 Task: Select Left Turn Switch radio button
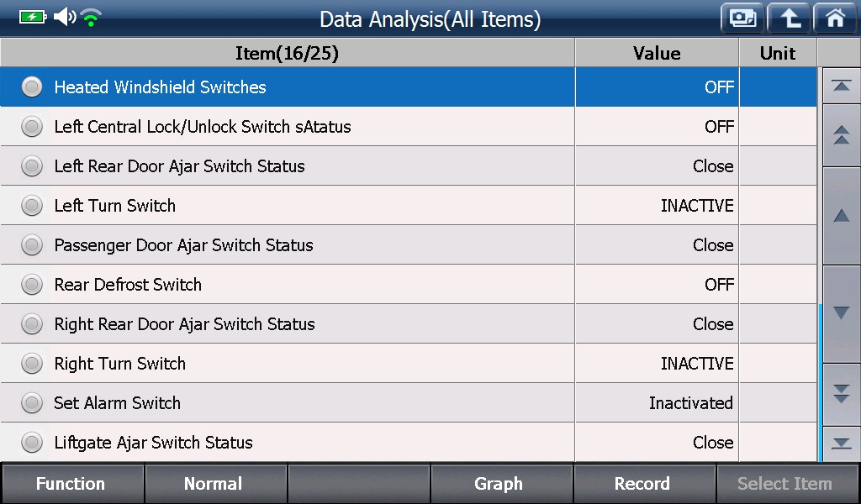(32, 205)
